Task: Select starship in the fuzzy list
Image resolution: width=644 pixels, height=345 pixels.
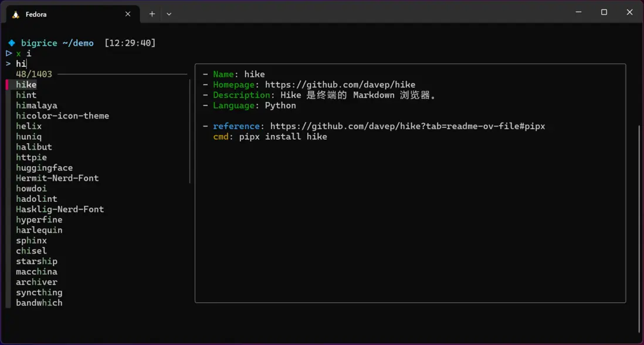Action: 36,262
